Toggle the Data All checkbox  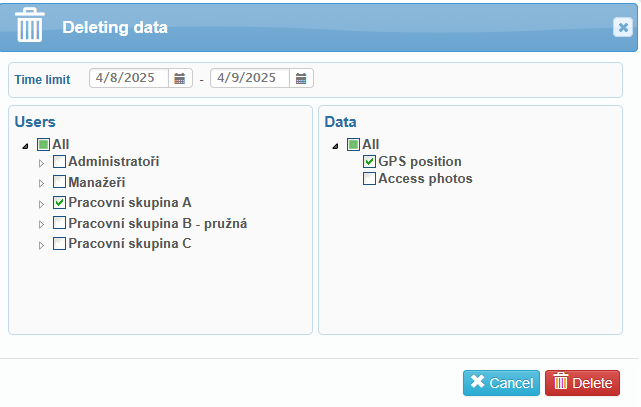(x=353, y=144)
